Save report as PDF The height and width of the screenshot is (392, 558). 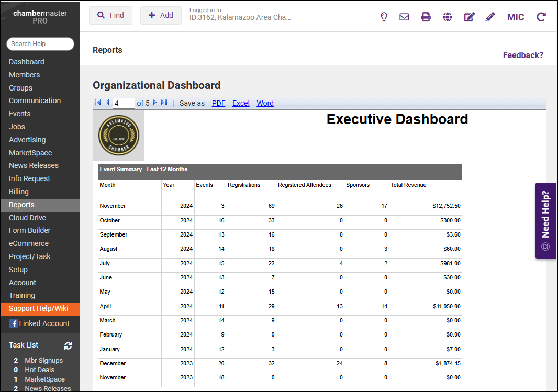coord(218,103)
